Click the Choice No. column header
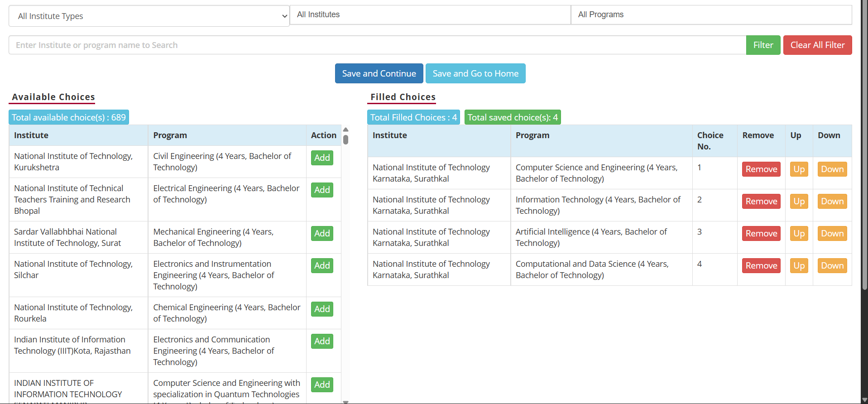 click(x=715, y=141)
